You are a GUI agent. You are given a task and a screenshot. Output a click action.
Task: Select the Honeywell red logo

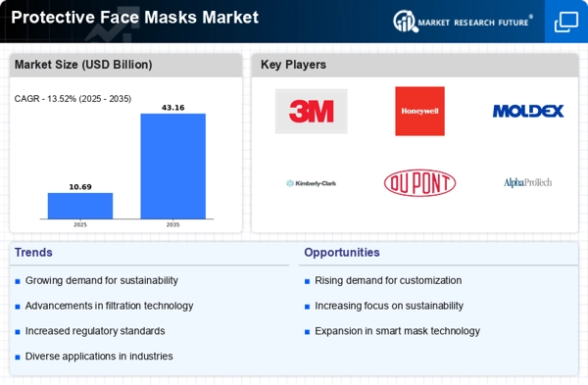coord(419,112)
